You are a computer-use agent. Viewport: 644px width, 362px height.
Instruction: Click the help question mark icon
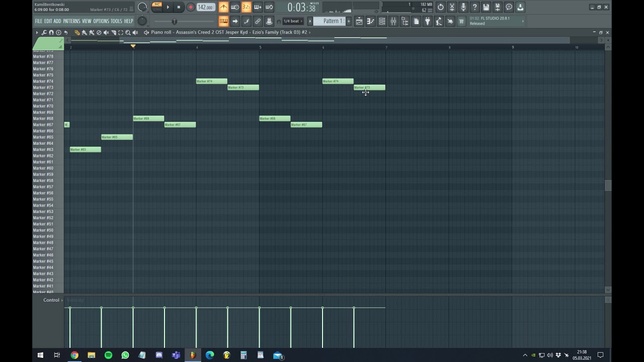coord(474,7)
